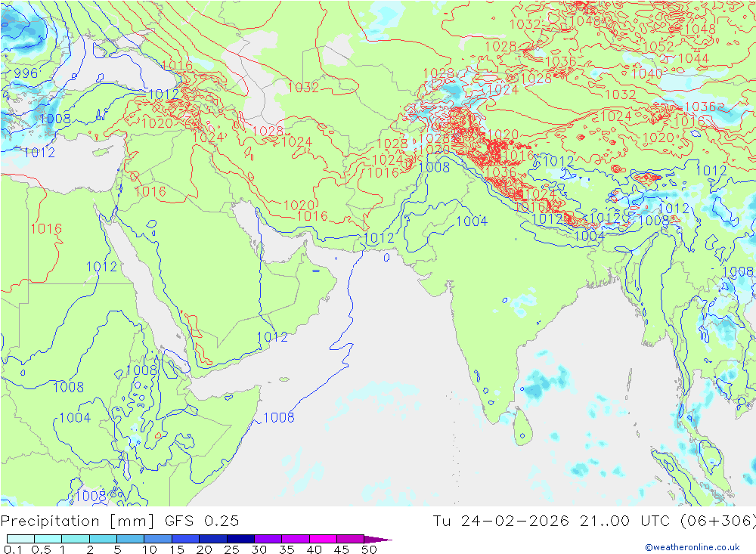
Task: Click the '996' isobar pressure label
Action: pyautogui.click(x=26, y=73)
